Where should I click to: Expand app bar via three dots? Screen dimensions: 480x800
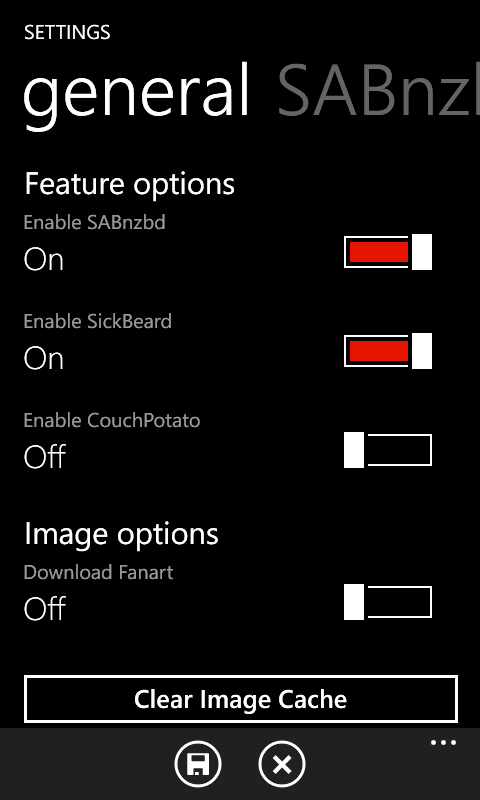pyautogui.click(x=443, y=743)
